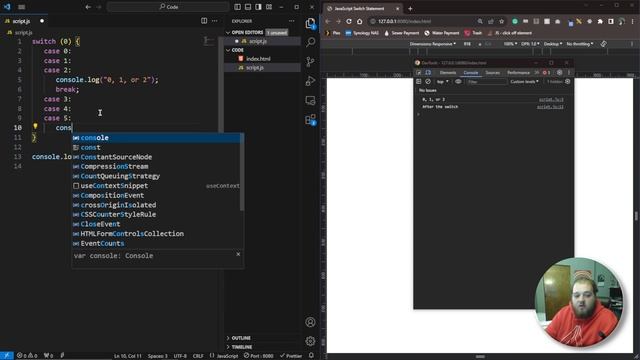Open VS Code notifications bell
640x360 pixels.
[x=311, y=356]
